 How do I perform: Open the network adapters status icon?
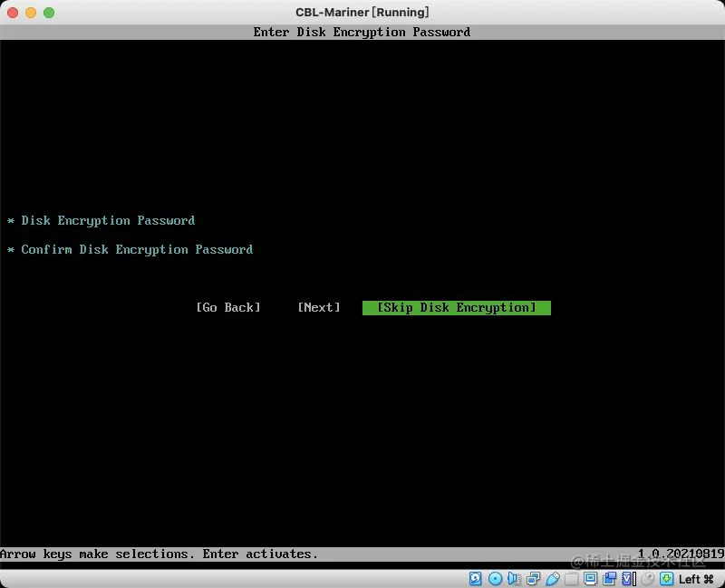tap(533, 579)
